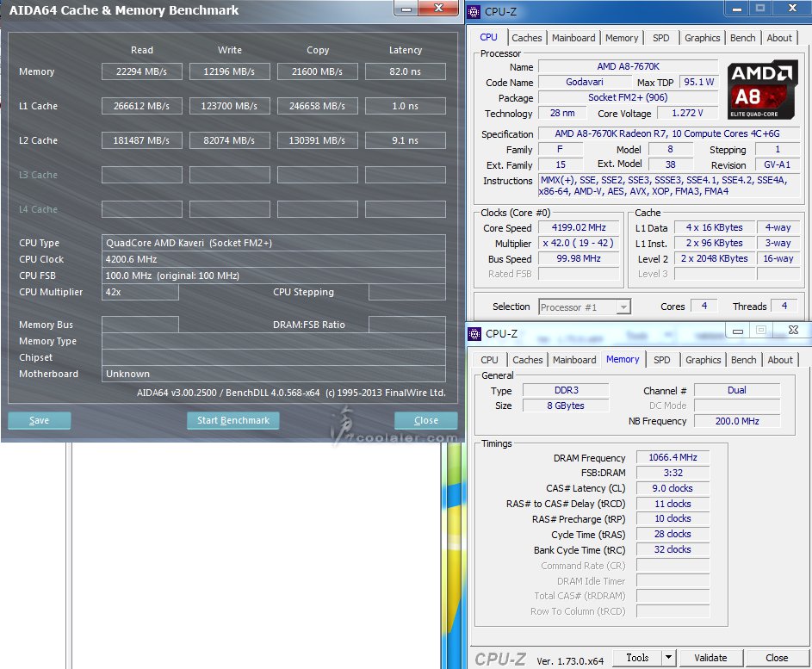Click the Memory Copy value 21600 MB/s
This screenshot has width=812, height=669.
[x=318, y=71]
